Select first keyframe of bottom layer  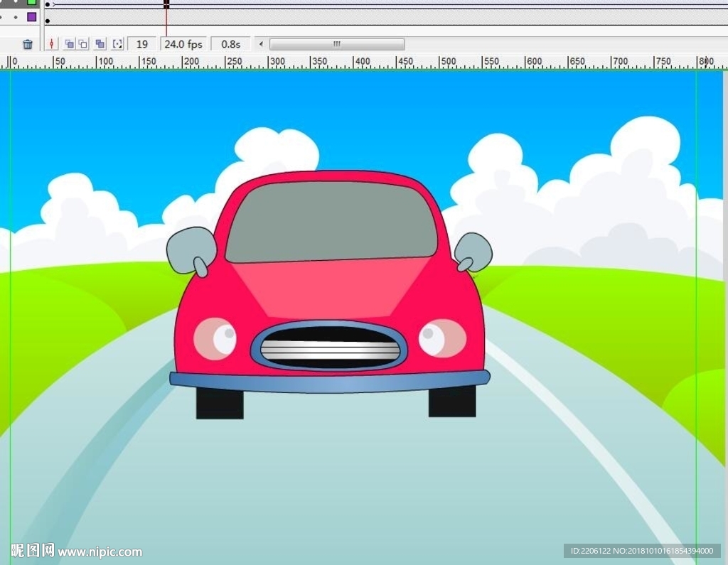48,21
